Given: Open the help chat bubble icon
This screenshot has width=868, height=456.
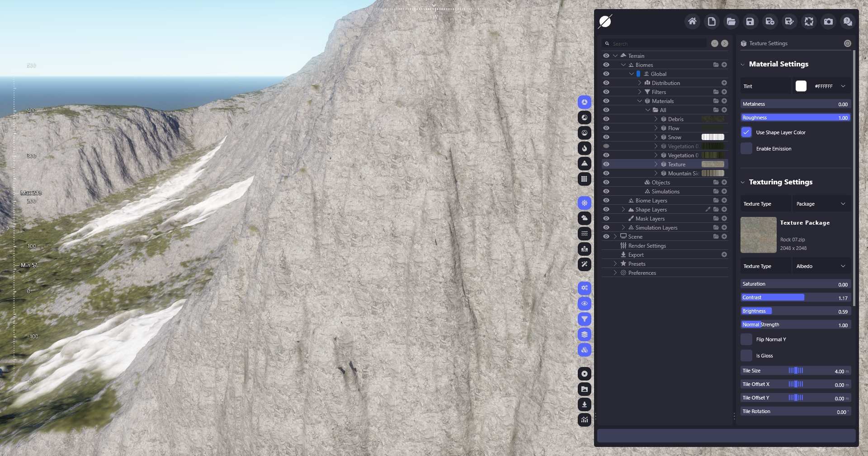Looking at the screenshot, I should pos(848,21).
